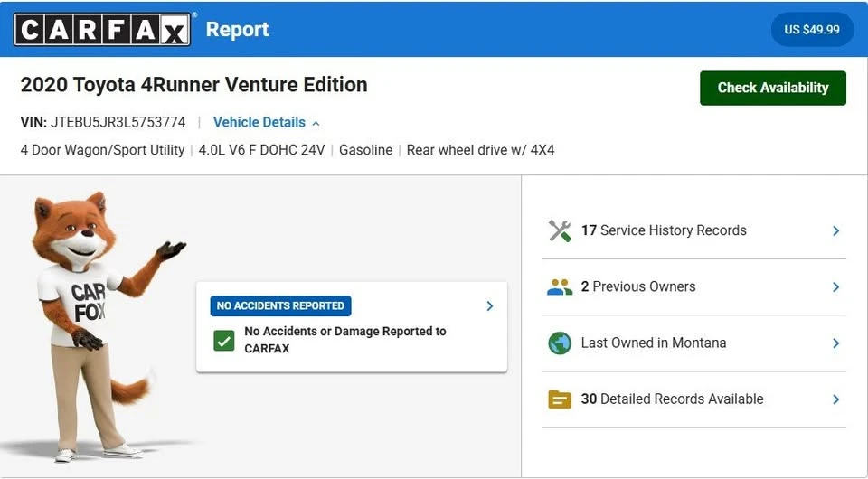The height and width of the screenshot is (479, 868).
Task: Click the 2020 Toyota 4Runner Venture Edition title
Action: (x=193, y=85)
